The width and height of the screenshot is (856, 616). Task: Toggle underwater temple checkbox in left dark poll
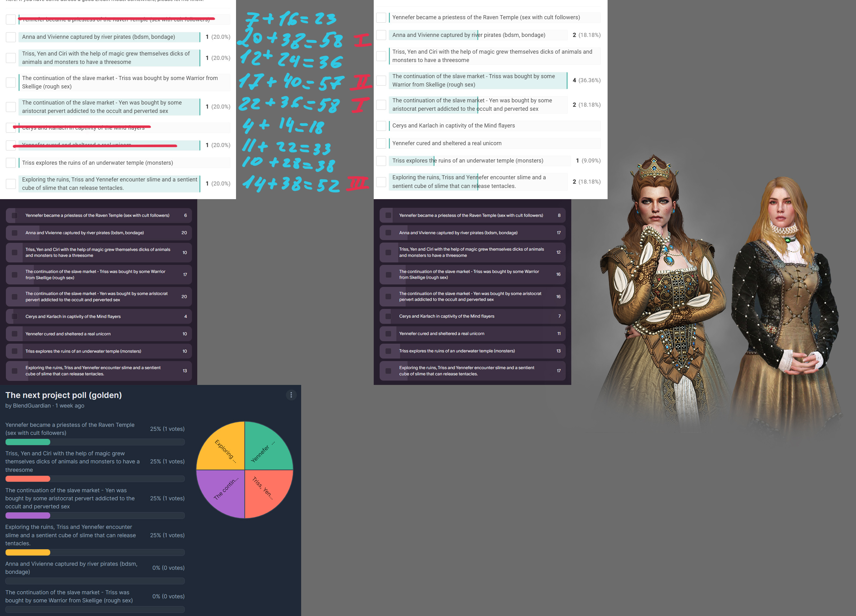pos(14,351)
